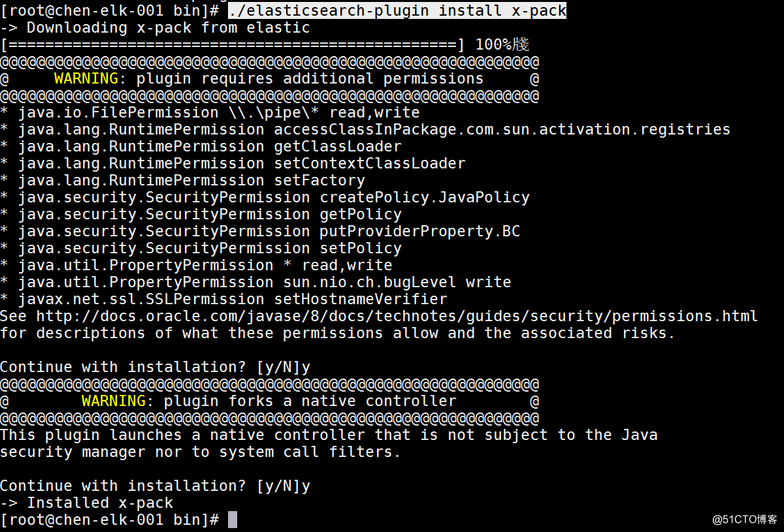
Task: Click the getClassLoader permission line
Action: coord(201,147)
